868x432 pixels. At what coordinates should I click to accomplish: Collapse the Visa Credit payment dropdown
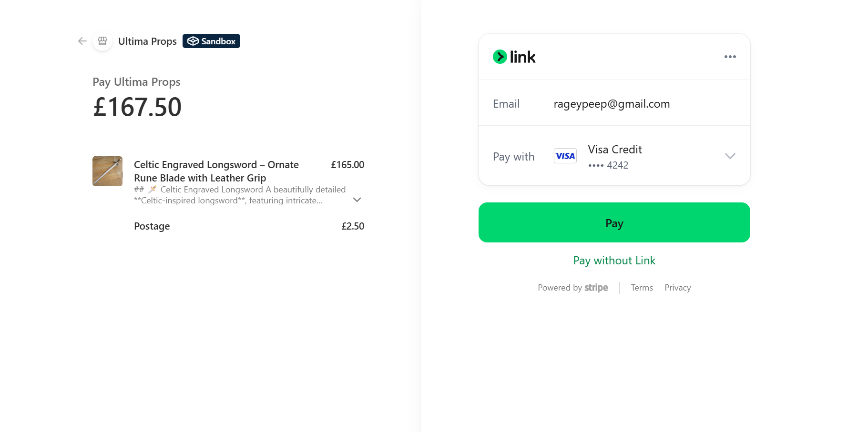pyautogui.click(x=730, y=156)
